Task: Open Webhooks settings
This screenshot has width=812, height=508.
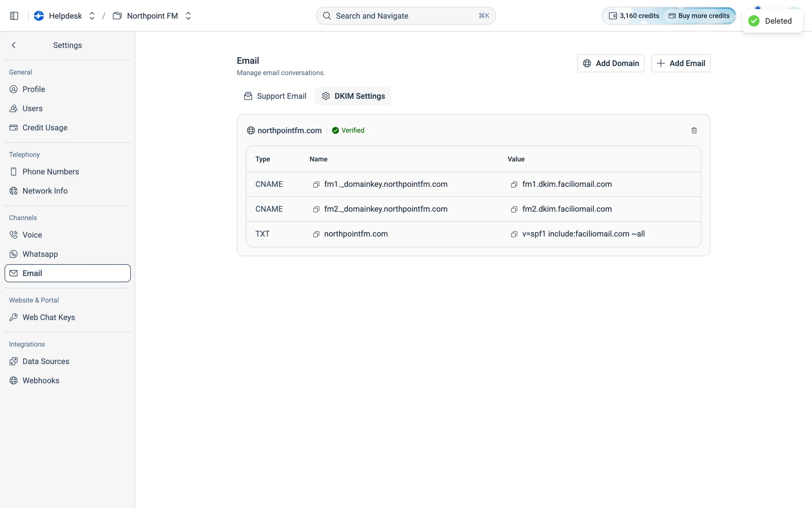Action: pyautogui.click(x=67, y=380)
